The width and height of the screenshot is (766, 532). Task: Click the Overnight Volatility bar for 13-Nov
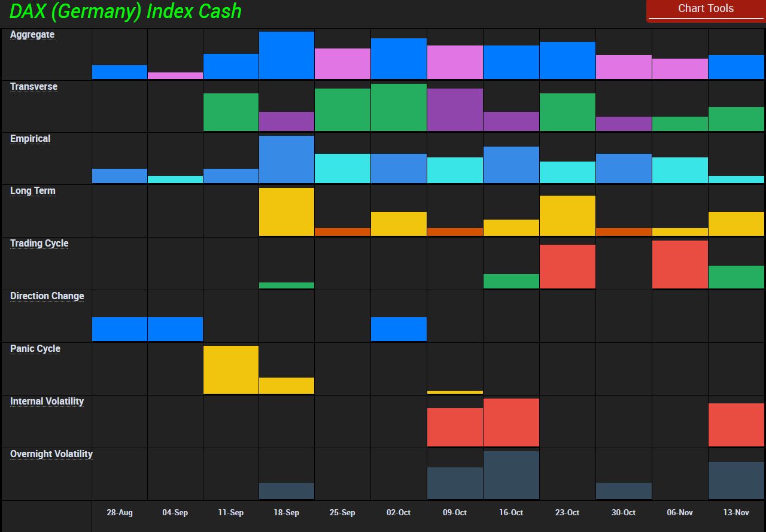[x=736, y=481]
